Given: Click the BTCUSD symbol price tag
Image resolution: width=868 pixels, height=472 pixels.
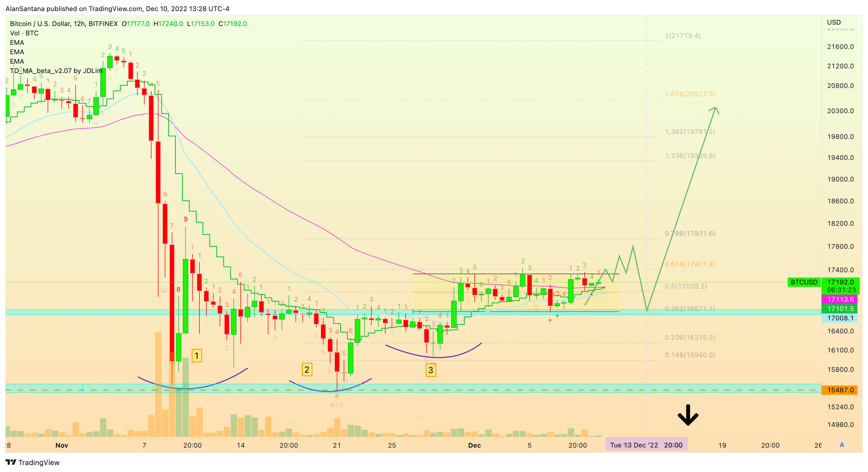Looking at the screenshot, I should point(804,282).
